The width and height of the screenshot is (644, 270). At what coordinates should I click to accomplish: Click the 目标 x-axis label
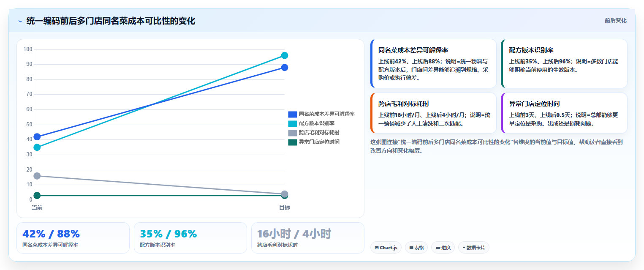tap(285, 207)
